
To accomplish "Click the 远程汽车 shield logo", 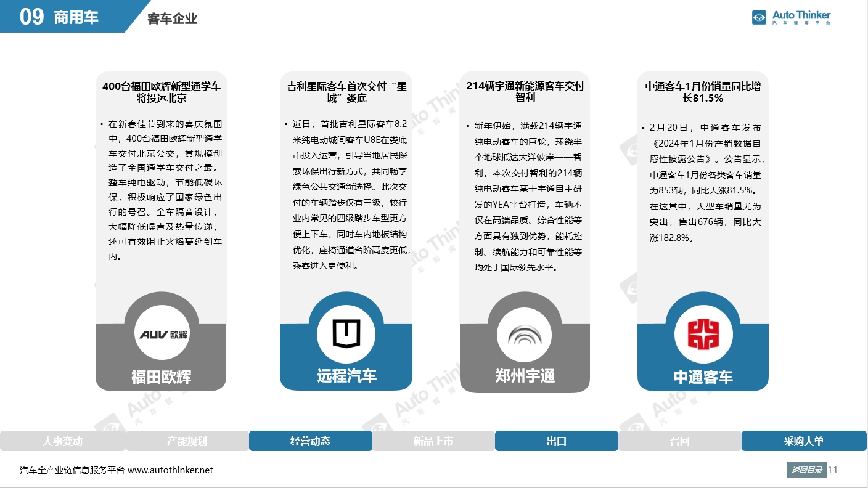I will tap(346, 334).
